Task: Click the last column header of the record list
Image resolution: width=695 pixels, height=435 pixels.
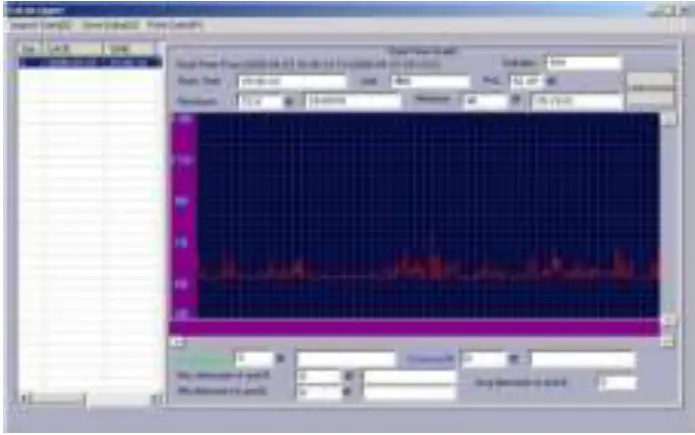Action: (129, 48)
